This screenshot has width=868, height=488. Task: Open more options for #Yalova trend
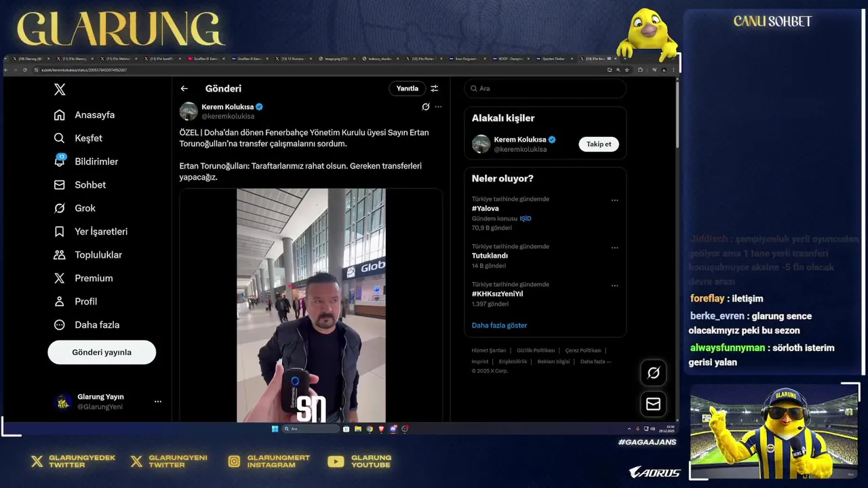615,201
